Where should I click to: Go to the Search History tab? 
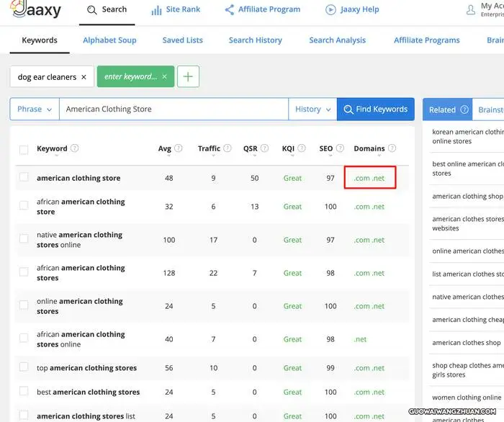tap(255, 40)
